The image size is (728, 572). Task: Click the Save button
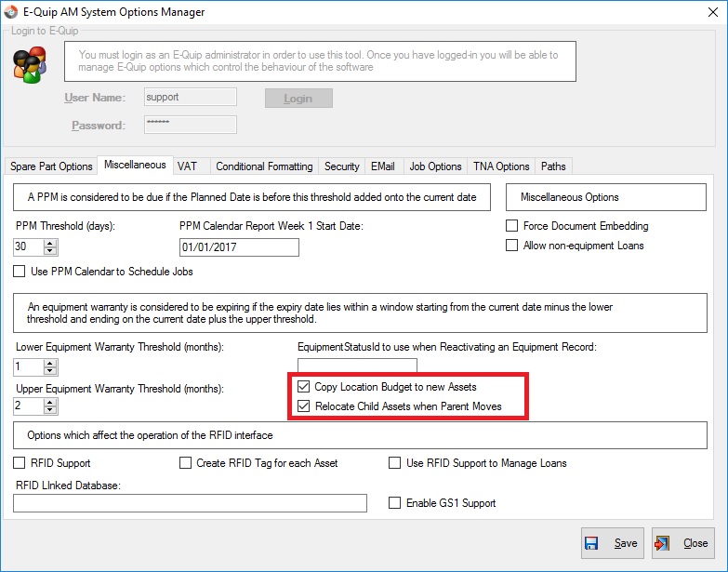tap(613, 543)
